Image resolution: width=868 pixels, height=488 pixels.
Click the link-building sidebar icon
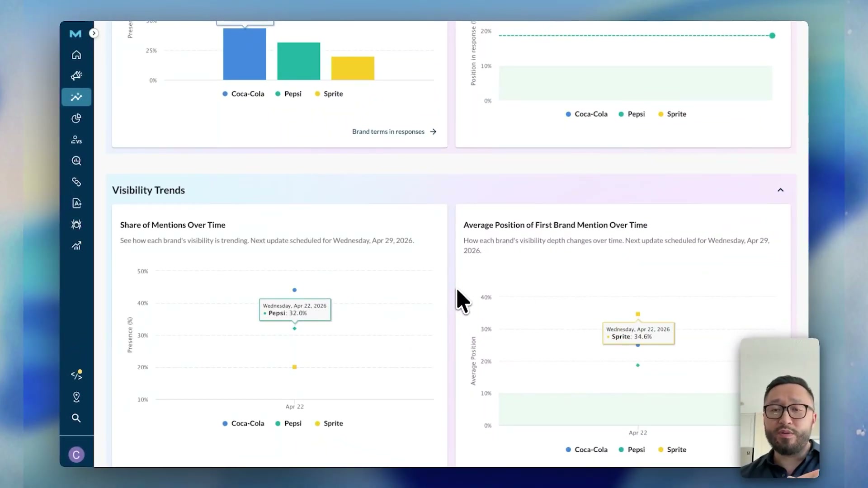[76, 182]
